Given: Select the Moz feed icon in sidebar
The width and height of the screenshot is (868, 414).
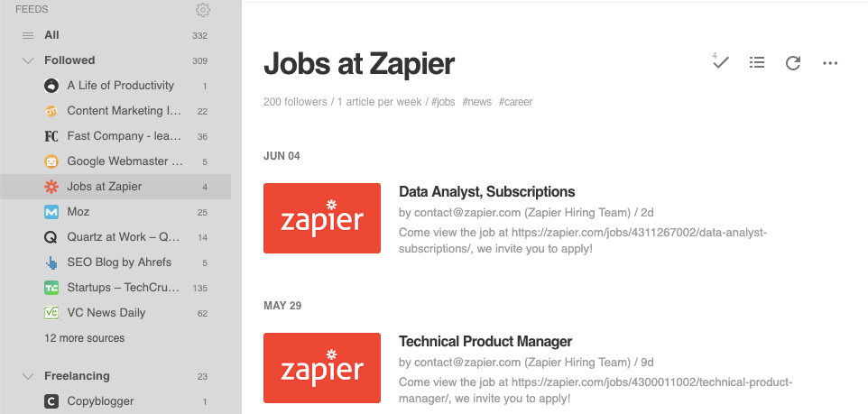Looking at the screenshot, I should pos(51,212).
